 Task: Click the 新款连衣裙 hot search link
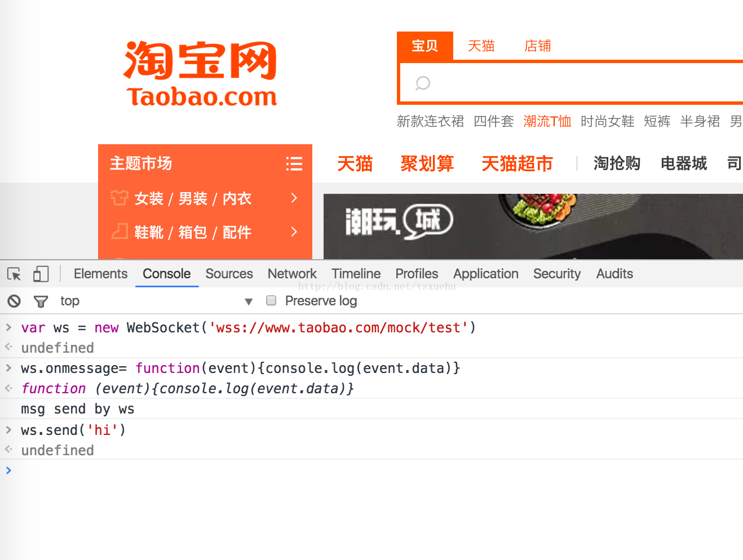tap(430, 121)
